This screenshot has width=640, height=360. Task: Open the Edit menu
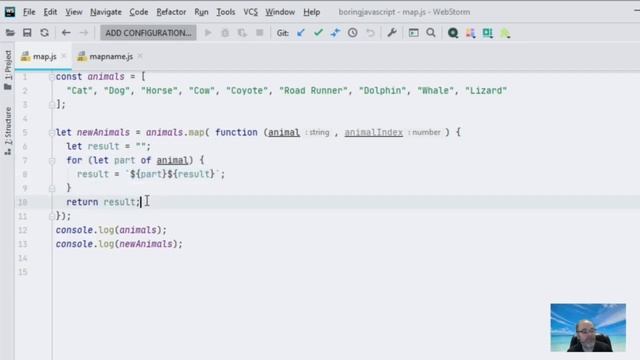(50, 12)
